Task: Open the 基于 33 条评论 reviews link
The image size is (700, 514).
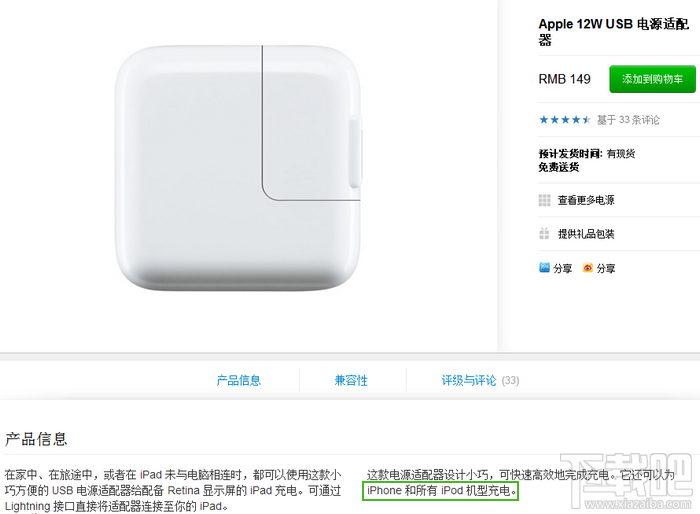Action: 628,120
